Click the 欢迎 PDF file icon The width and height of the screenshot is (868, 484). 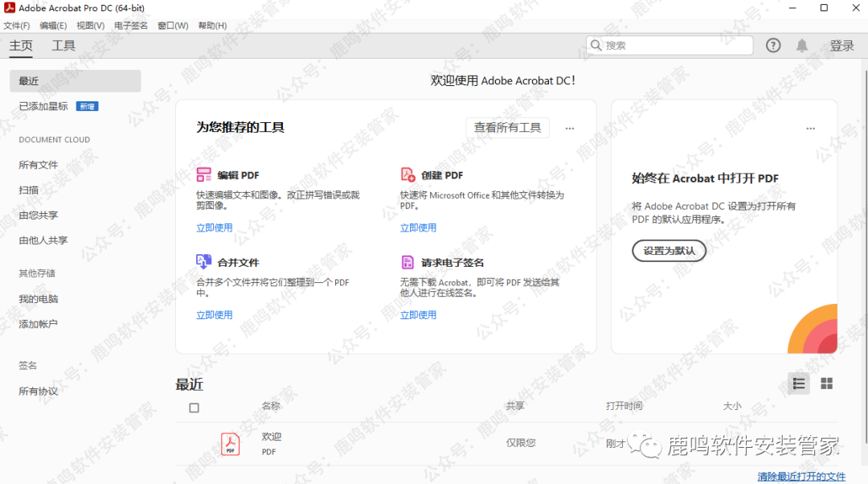tap(231, 444)
